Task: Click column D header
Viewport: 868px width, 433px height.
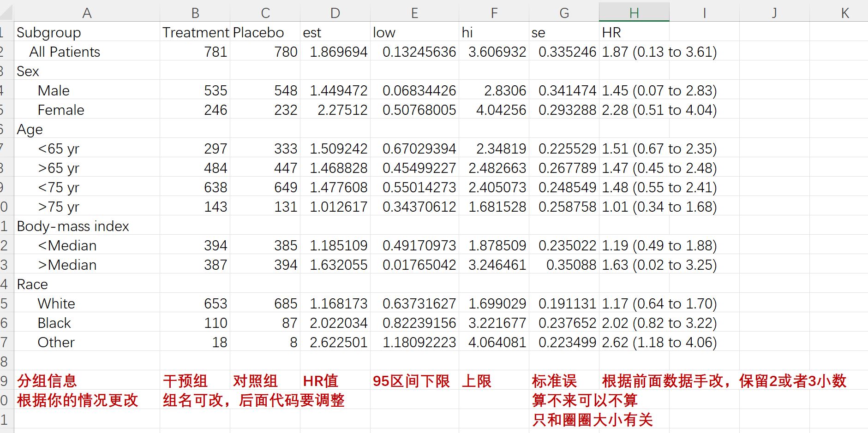Action: 335,12
